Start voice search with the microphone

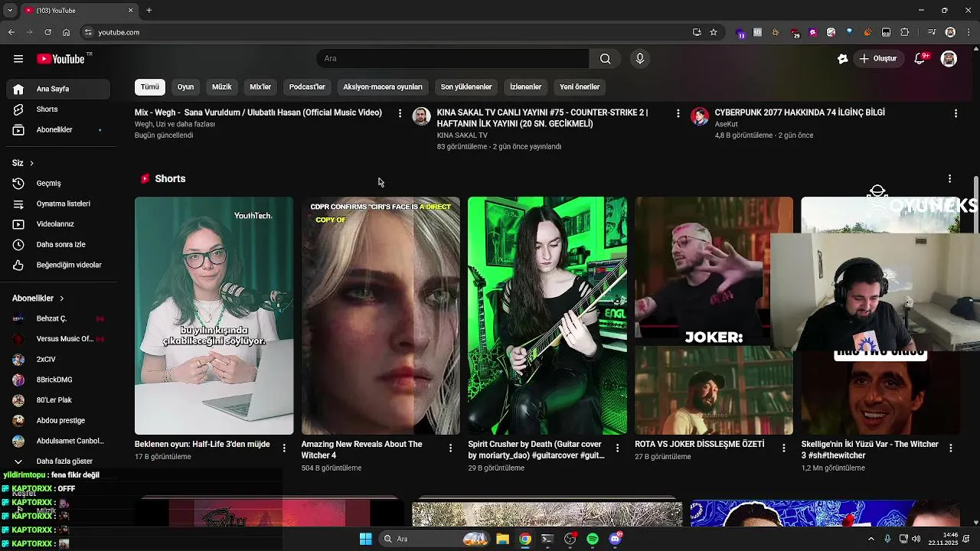point(640,59)
